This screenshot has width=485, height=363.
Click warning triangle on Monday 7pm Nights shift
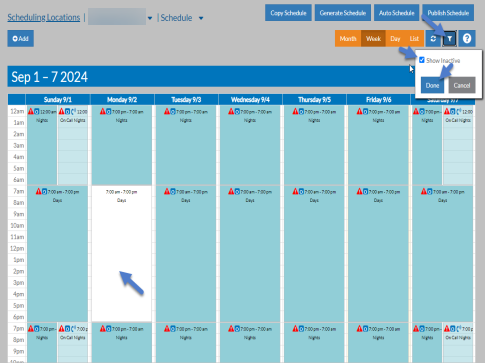(x=103, y=329)
